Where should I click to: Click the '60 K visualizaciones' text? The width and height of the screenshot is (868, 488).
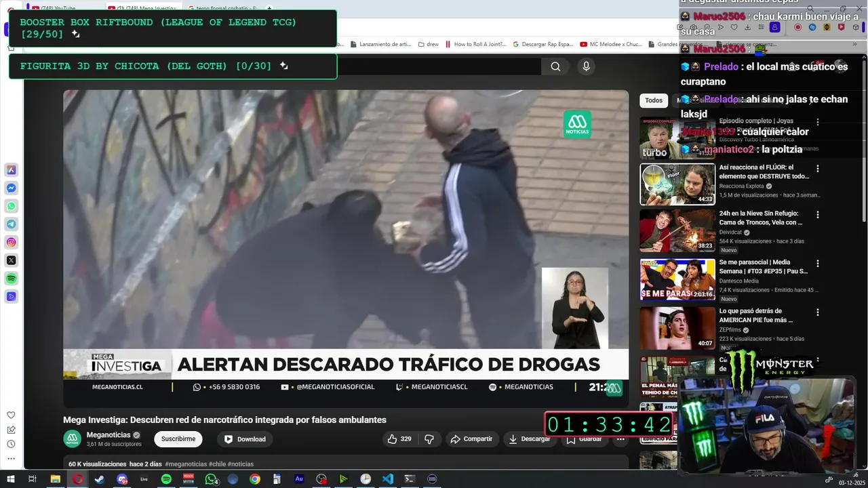coord(98,464)
